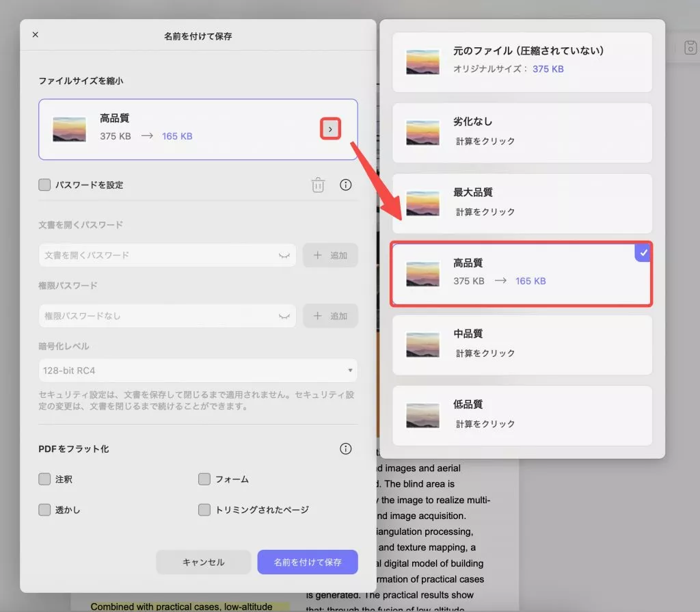Screen dimensions: 700x612
Task: Enable the パスワードを設定 checkbox
Action: point(44,184)
